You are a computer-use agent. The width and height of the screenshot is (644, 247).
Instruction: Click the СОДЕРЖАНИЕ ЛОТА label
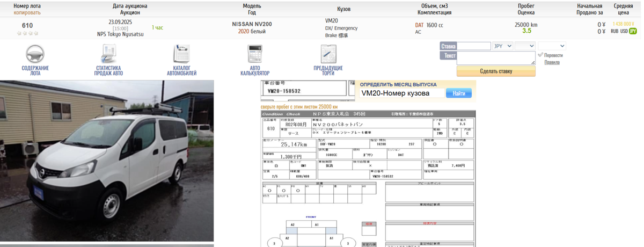[x=35, y=70]
